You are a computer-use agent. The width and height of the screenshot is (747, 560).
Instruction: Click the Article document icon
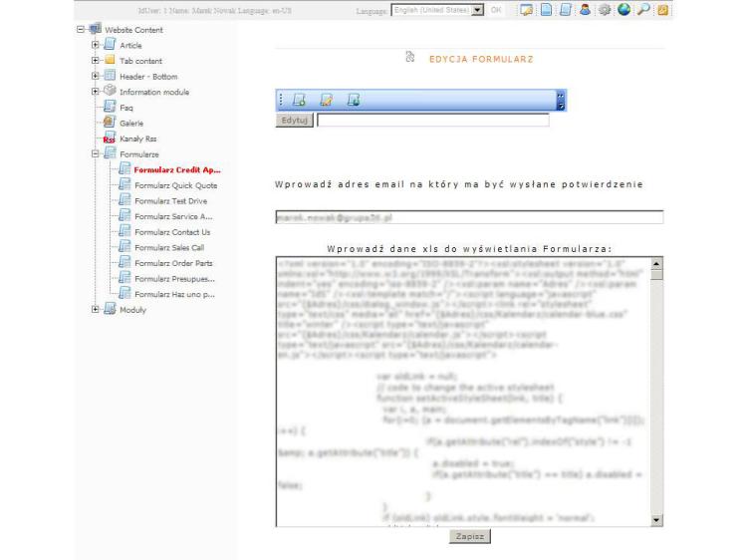110,44
